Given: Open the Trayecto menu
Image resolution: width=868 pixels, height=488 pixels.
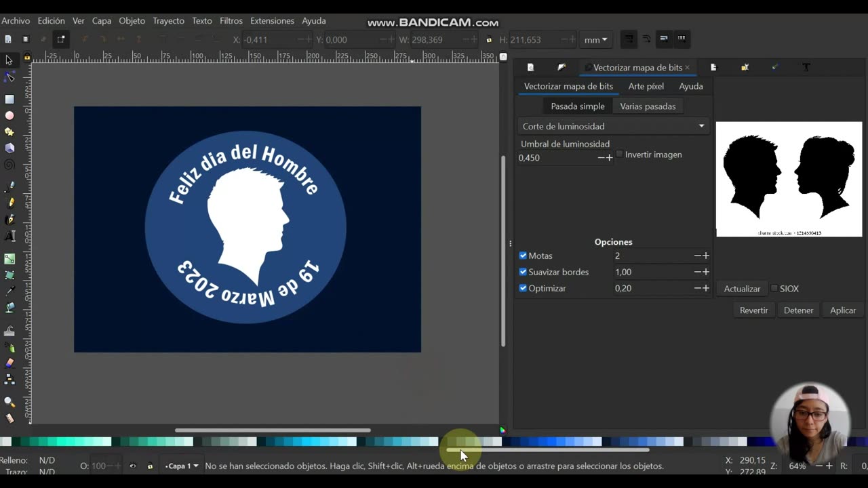Looking at the screenshot, I should [x=168, y=21].
